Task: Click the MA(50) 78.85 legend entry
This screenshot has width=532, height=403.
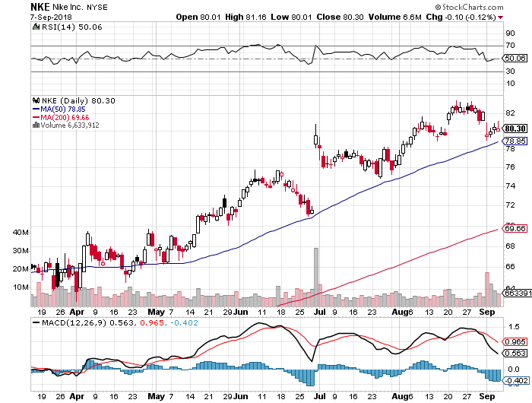Action: click(x=59, y=109)
